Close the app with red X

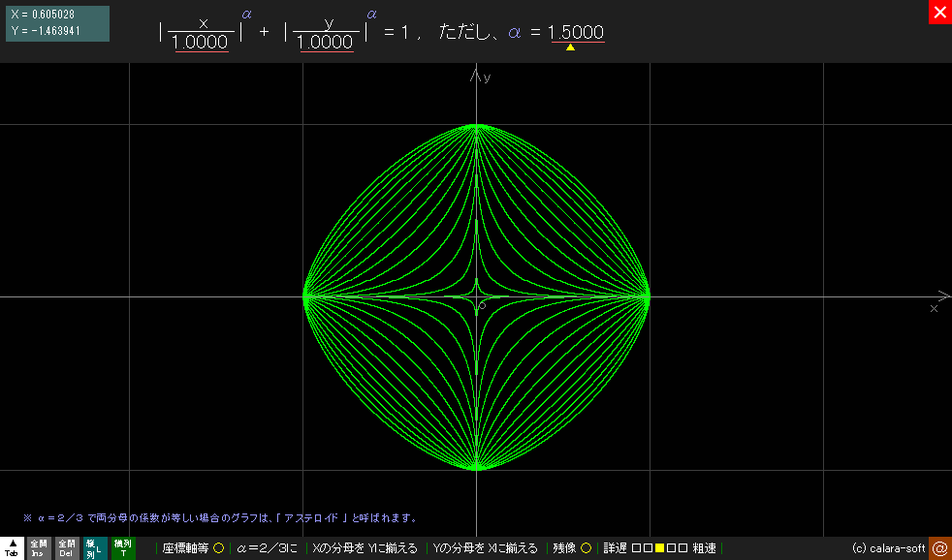pos(939,13)
